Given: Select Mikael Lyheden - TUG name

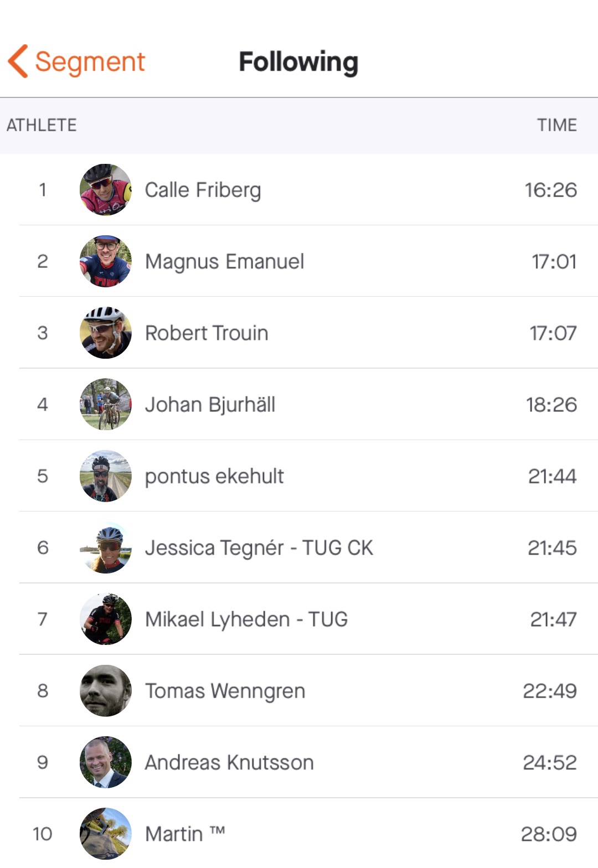Looking at the screenshot, I should [x=246, y=619].
